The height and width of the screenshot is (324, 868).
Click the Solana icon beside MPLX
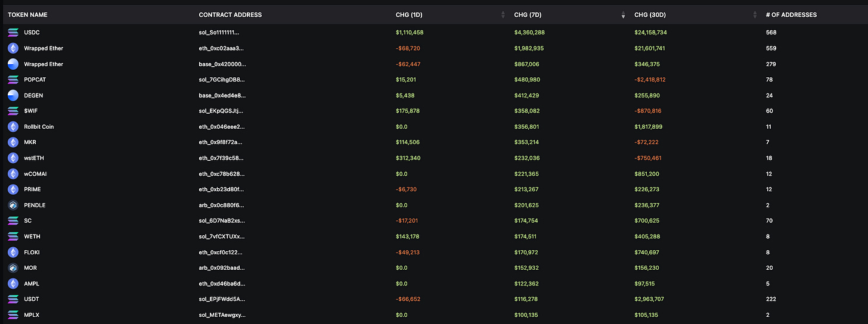pyautogui.click(x=13, y=314)
